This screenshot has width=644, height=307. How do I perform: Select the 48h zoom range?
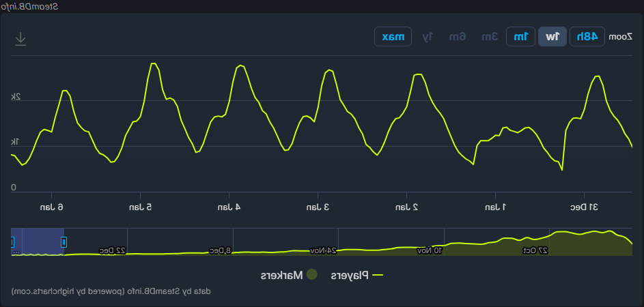[587, 37]
